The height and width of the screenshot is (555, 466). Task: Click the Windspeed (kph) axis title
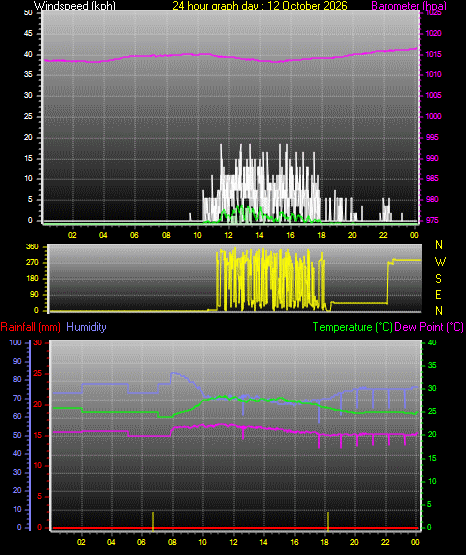click(x=75, y=6)
